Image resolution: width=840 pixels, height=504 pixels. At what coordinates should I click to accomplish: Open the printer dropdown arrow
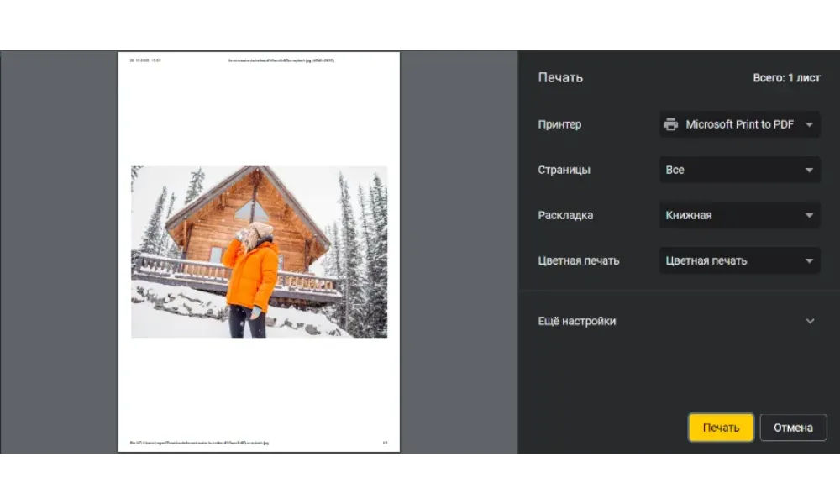809,124
